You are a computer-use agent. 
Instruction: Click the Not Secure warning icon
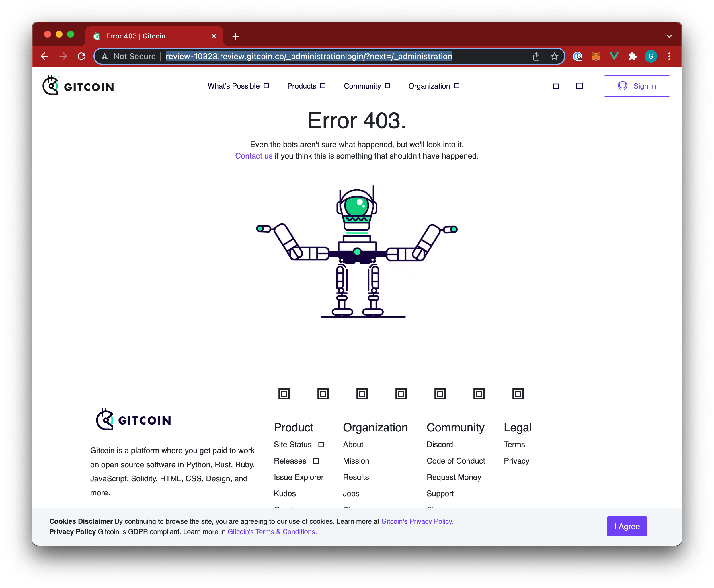coord(105,57)
